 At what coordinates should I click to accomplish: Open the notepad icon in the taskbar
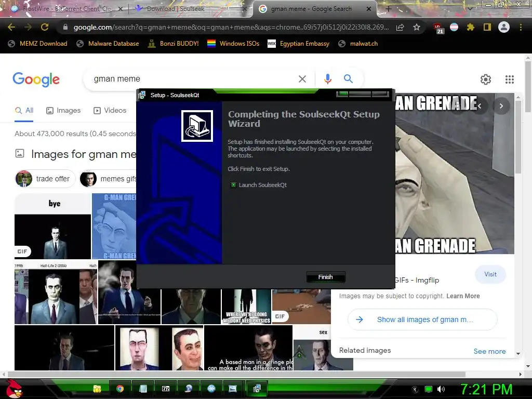pos(143,389)
